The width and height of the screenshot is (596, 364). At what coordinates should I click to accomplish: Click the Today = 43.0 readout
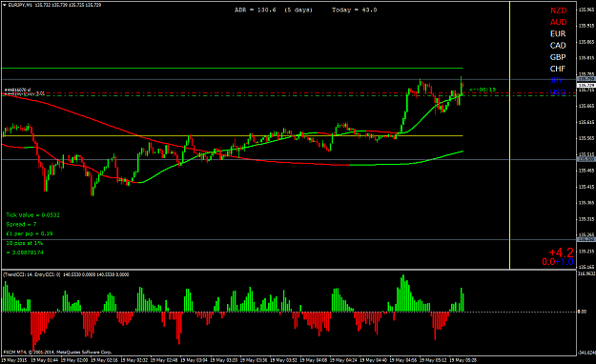tap(354, 10)
